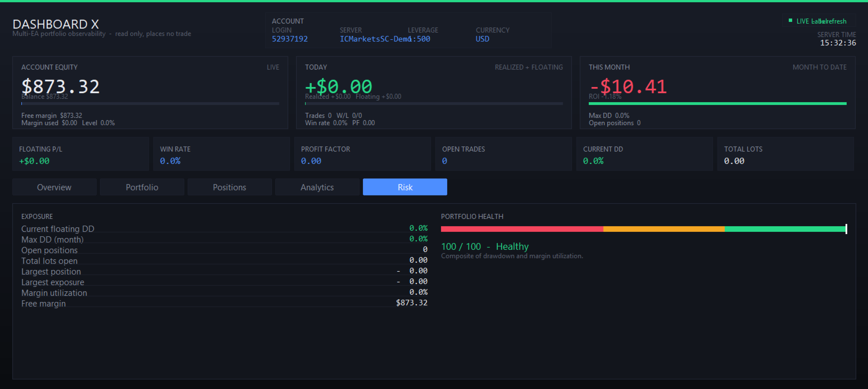
Task: Click the green LIVE status indicator dot
Action: pos(790,21)
